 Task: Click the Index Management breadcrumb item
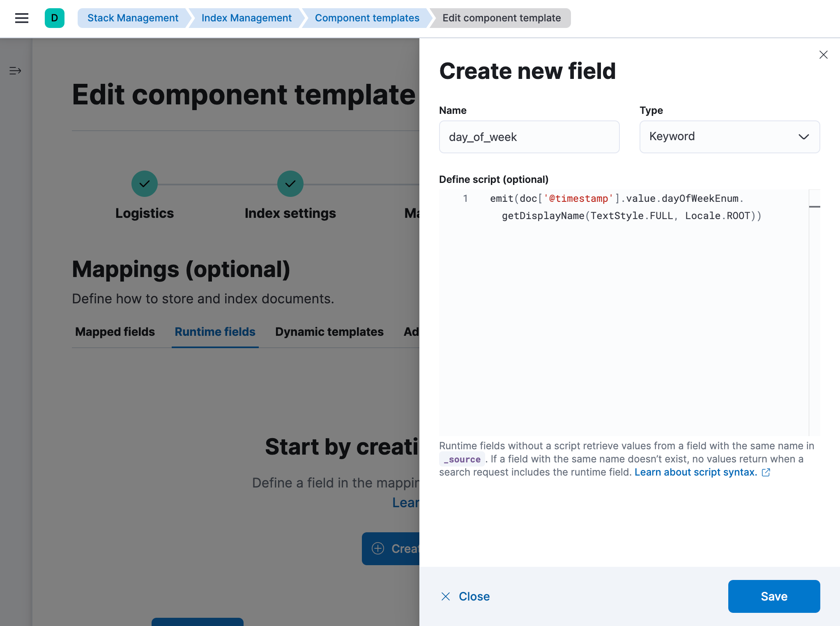pos(246,18)
